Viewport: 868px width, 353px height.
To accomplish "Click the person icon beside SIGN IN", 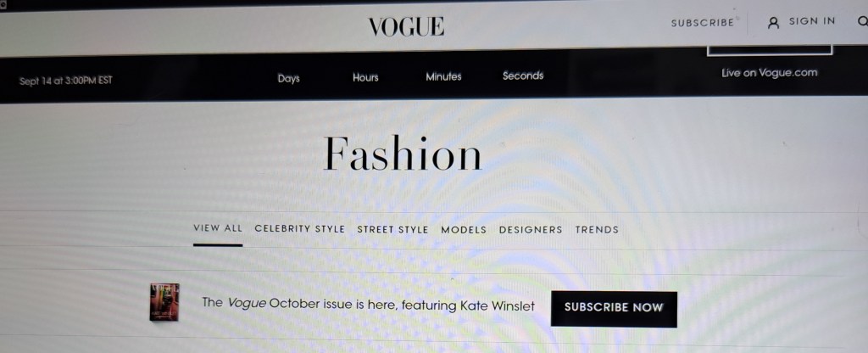I will [x=773, y=23].
